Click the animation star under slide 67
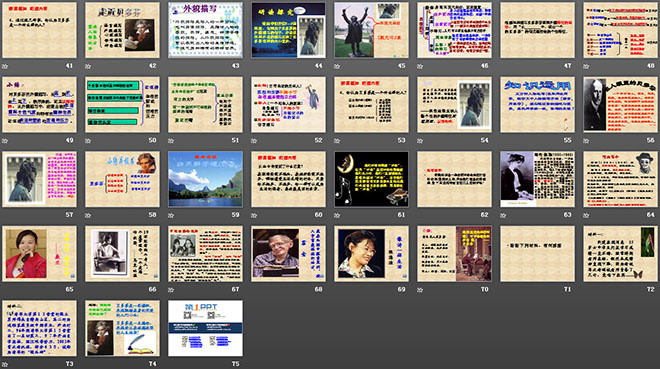The height and width of the screenshot is (369, 660). [x=171, y=290]
